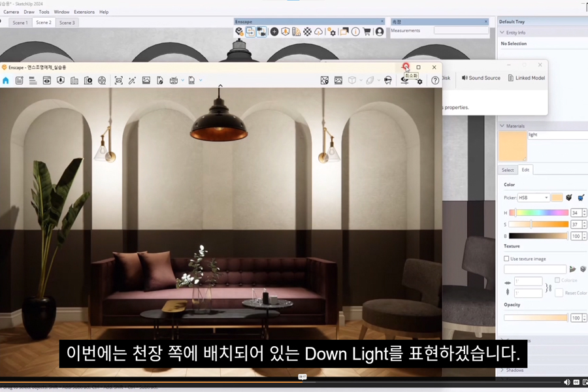The image size is (588, 392).
Task: Switch to the Scene 3 tab
Action: point(67,22)
